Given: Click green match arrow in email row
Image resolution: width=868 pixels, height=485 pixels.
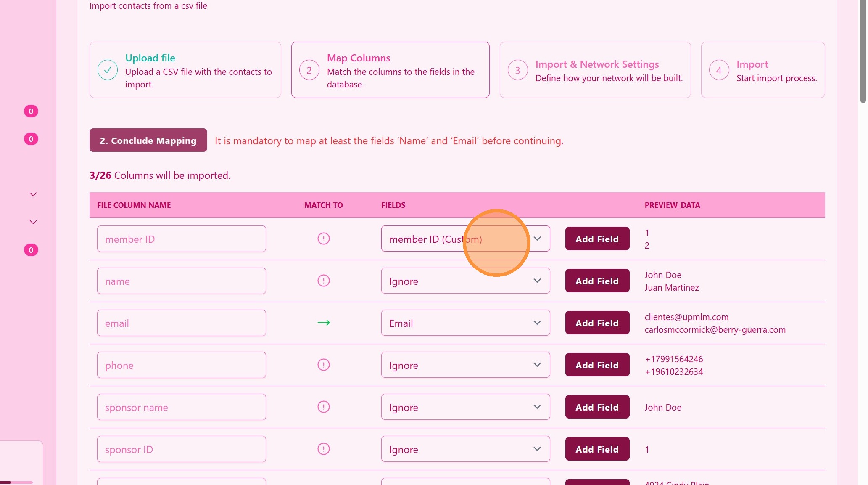Looking at the screenshot, I should coord(323,323).
